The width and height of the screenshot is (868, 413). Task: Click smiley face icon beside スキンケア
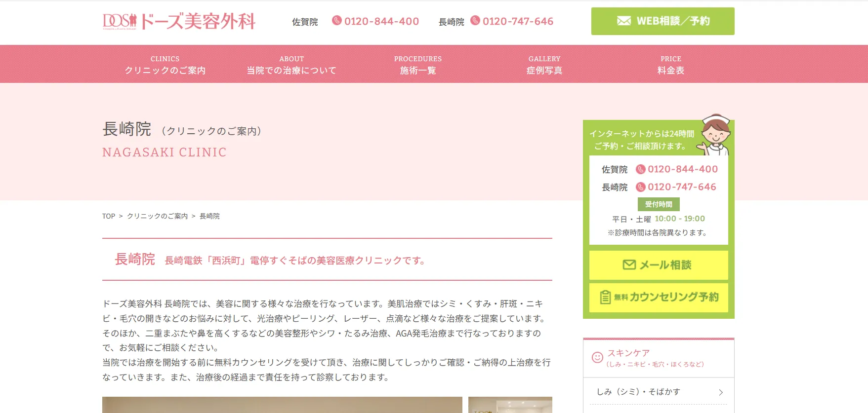597,357
